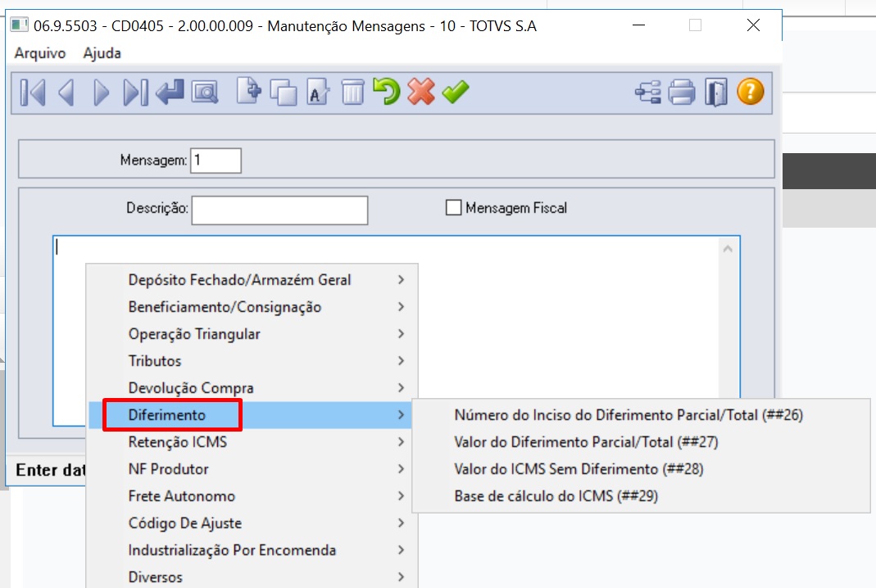Expand the Retenção ICMS submenu arrow
876x588 pixels.
402,442
